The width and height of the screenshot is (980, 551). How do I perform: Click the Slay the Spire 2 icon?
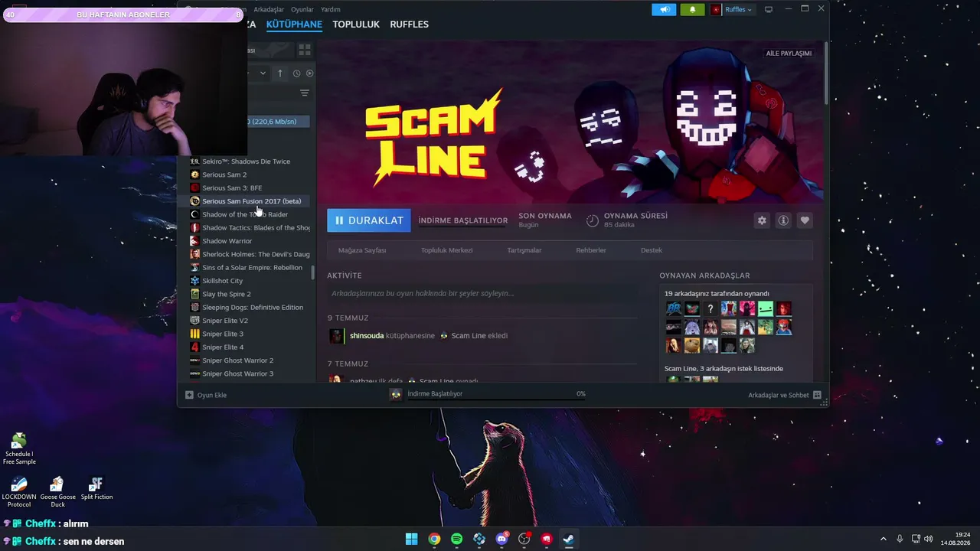[x=194, y=294]
